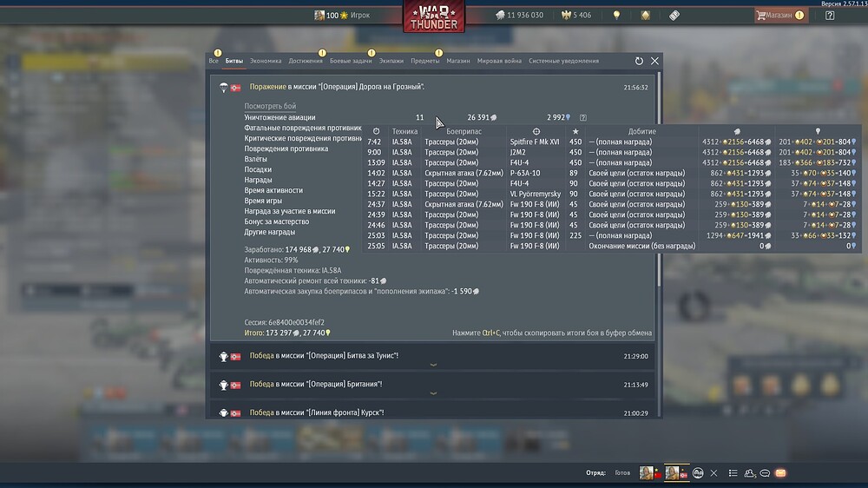The image size is (868, 488).
Task: Click the VL Pyörremyrsky target cell
Action: 536,194
